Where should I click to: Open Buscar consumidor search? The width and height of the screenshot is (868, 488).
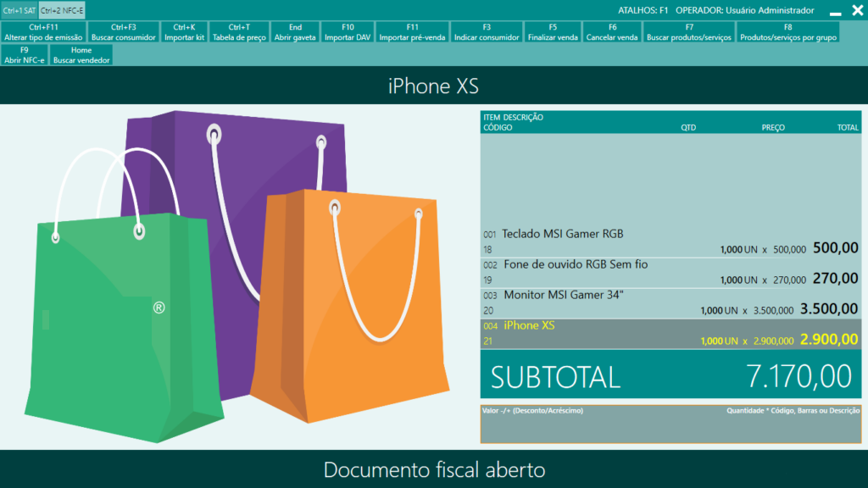point(124,32)
